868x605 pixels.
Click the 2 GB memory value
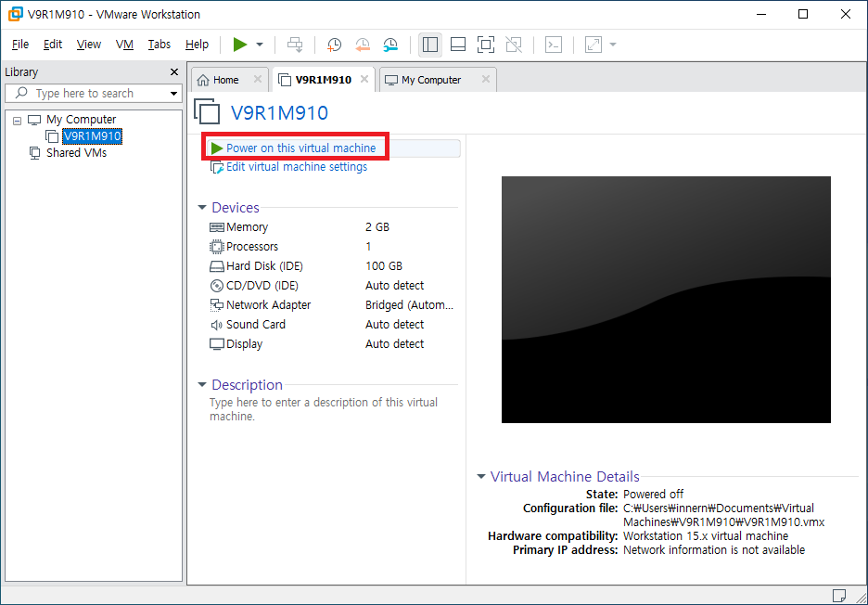(377, 227)
